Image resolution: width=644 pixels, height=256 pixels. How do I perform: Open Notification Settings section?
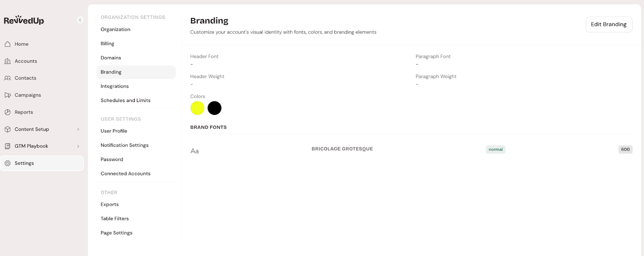[124, 145]
